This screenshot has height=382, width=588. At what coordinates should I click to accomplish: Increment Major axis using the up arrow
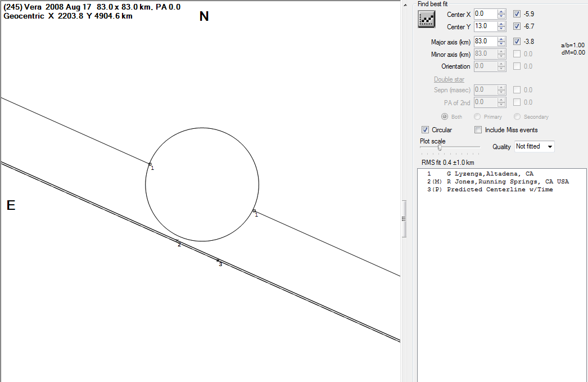coord(501,39)
